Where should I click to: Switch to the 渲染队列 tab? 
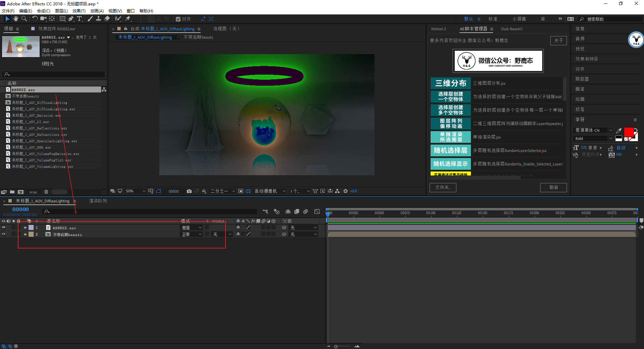click(x=98, y=201)
